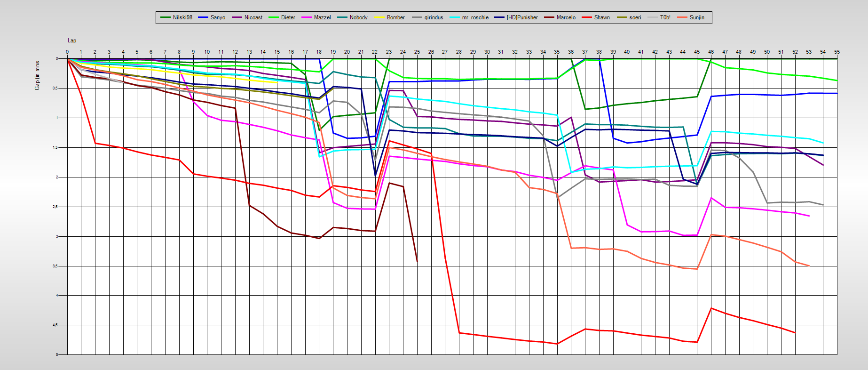The height and width of the screenshot is (370, 868).
Task: Click the dark red Marcelo legend swatch
Action: (x=549, y=17)
